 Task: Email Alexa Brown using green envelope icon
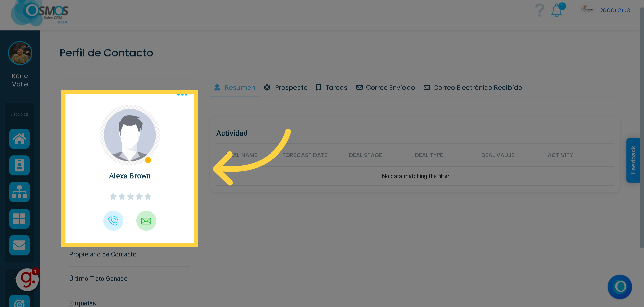[146, 221]
